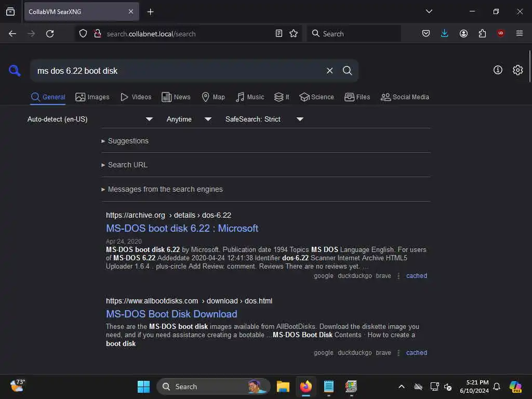Switch to the Images tab
Viewport: 532px width, 399px height.
coord(92,97)
